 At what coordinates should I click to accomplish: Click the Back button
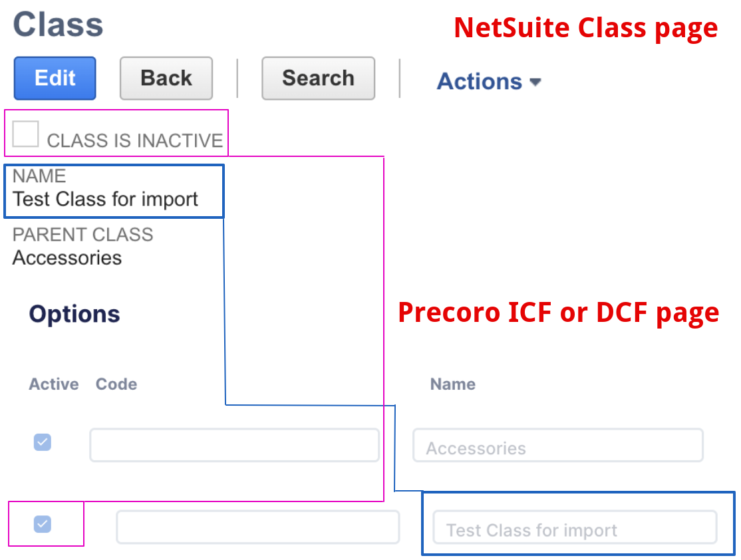[x=166, y=78]
